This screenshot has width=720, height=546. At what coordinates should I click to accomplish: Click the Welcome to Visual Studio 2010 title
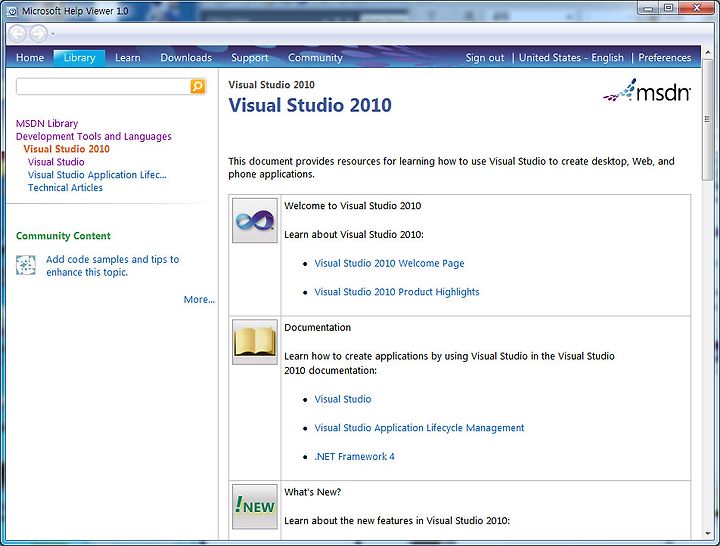click(353, 206)
